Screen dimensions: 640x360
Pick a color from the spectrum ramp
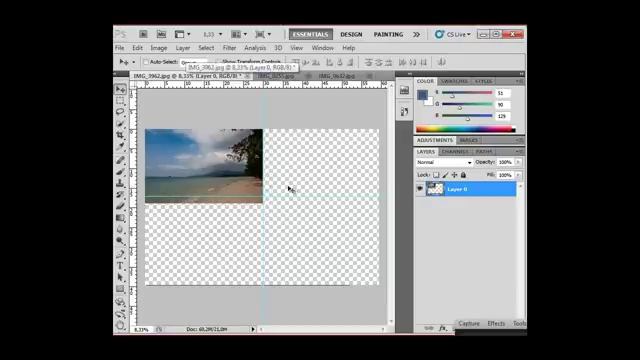click(466, 129)
